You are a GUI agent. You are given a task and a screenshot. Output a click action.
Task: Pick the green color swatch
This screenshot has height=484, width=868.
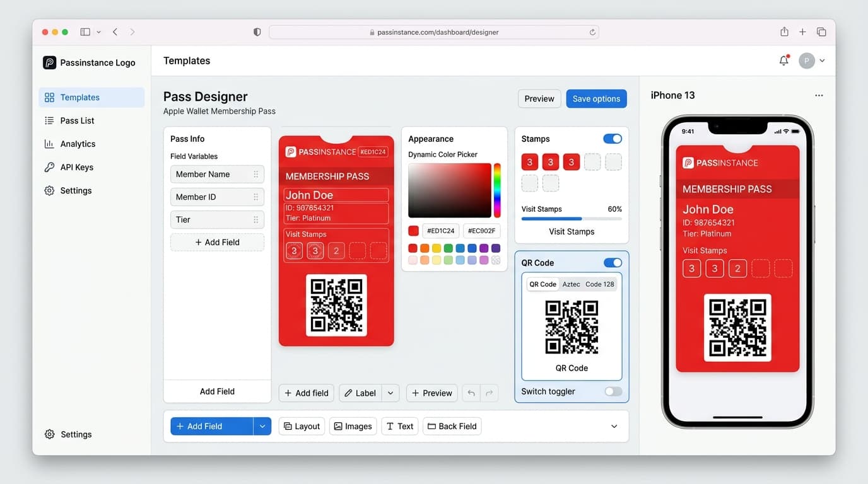(449, 248)
